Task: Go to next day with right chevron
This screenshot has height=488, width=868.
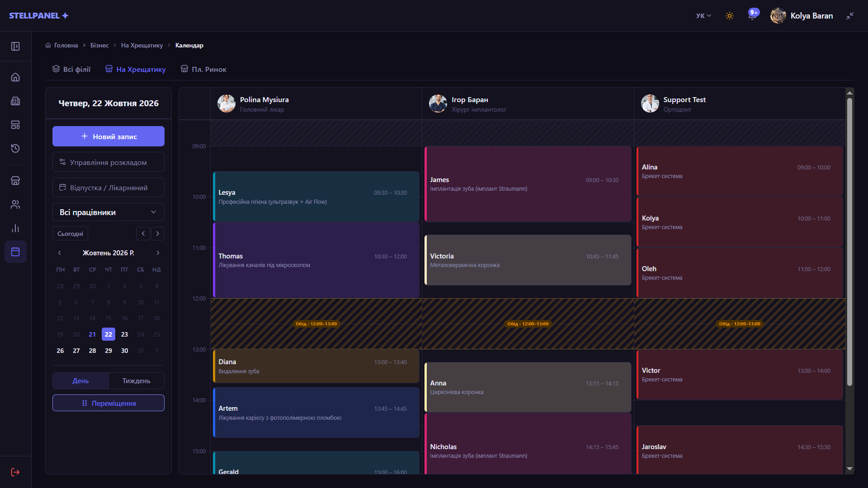Action: click(158, 234)
